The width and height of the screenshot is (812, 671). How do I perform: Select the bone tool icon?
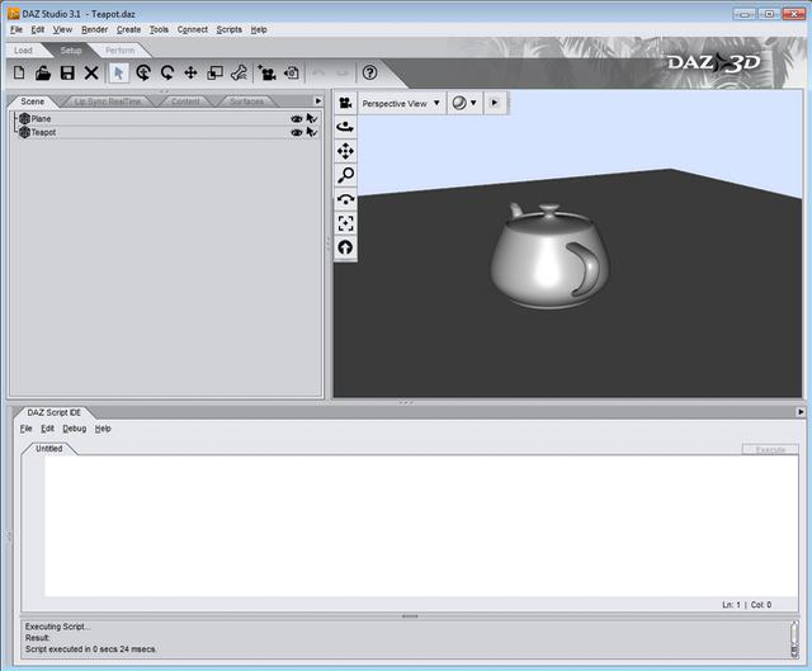click(x=239, y=73)
